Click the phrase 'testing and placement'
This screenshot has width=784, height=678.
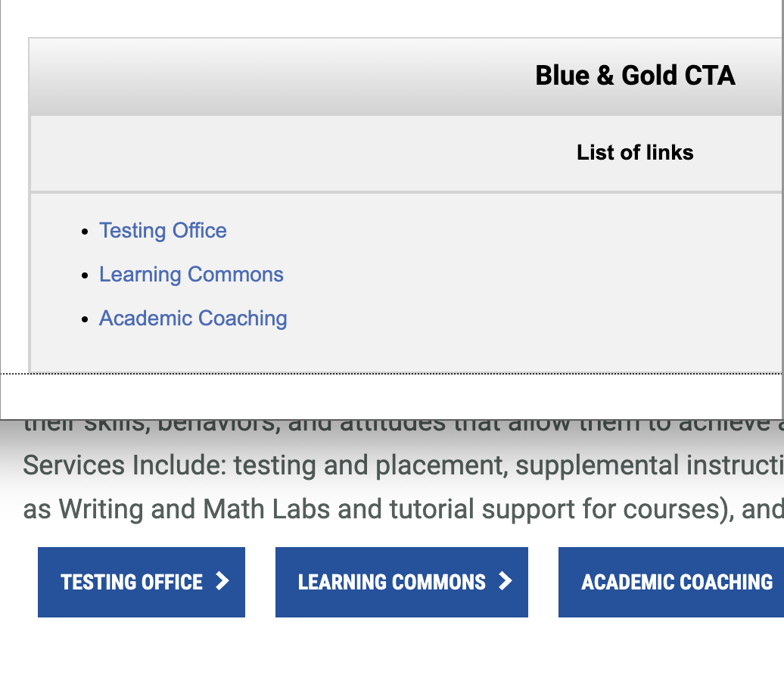click(x=369, y=465)
